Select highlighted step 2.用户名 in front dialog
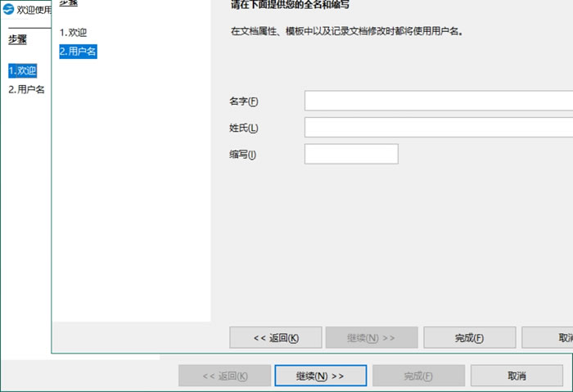 coord(78,52)
